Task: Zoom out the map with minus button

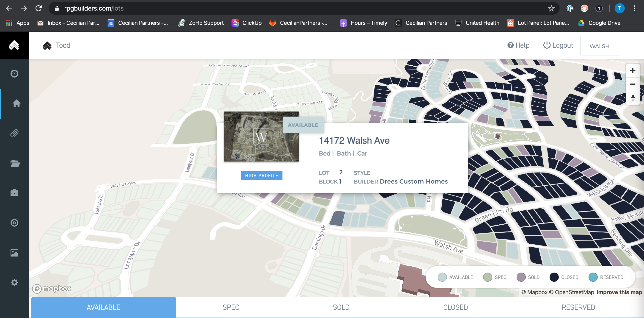Action: [633, 84]
